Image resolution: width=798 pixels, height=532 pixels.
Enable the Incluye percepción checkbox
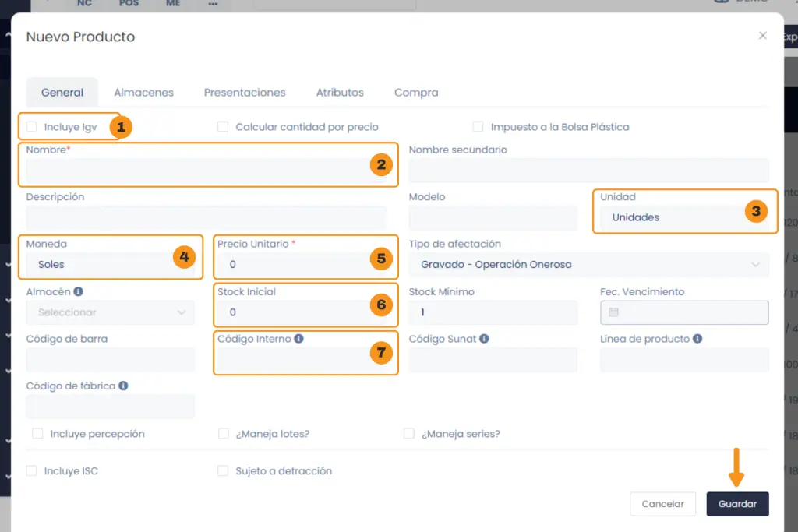[x=37, y=433]
